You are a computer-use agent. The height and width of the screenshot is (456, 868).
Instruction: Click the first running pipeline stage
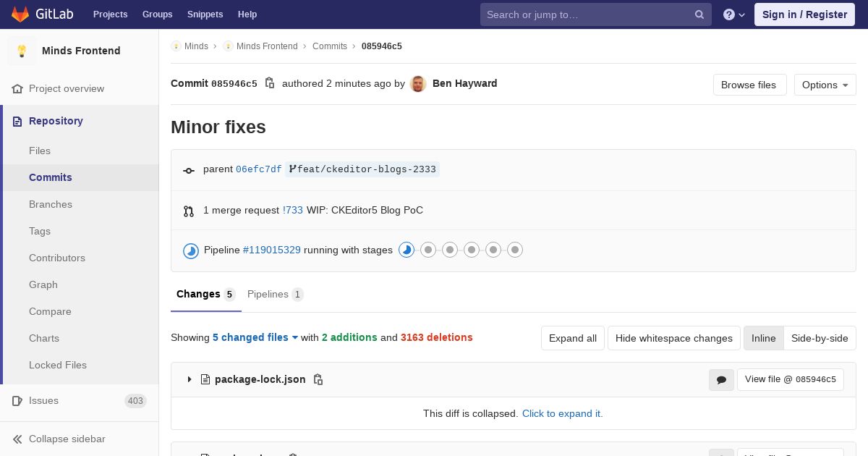407,250
